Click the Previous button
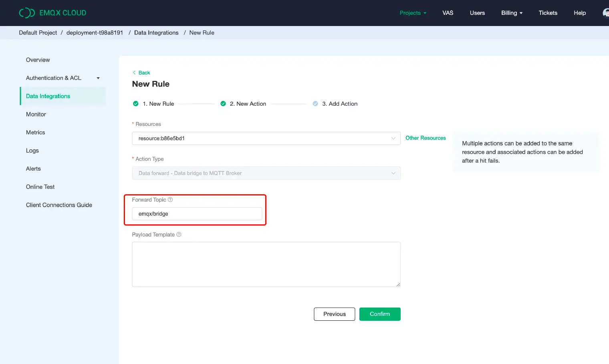The image size is (609, 364). (335, 314)
